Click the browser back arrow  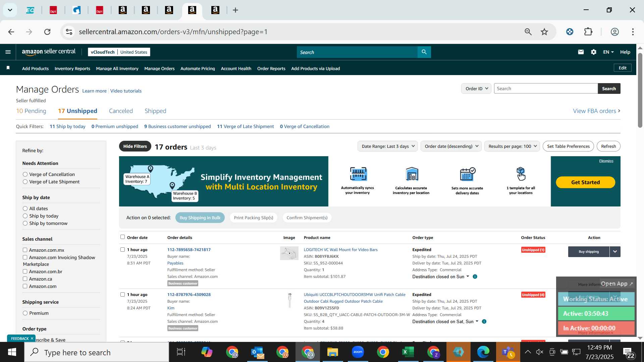[11, 32]
